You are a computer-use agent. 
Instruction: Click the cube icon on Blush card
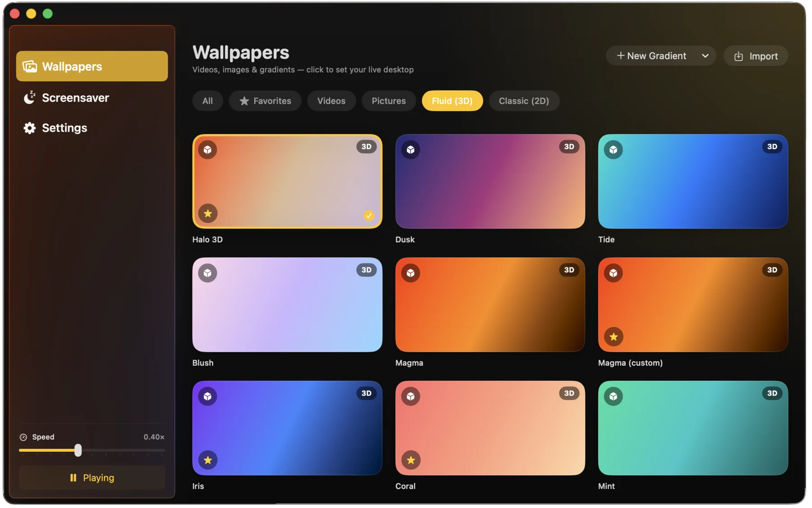(x=208, y=273)
